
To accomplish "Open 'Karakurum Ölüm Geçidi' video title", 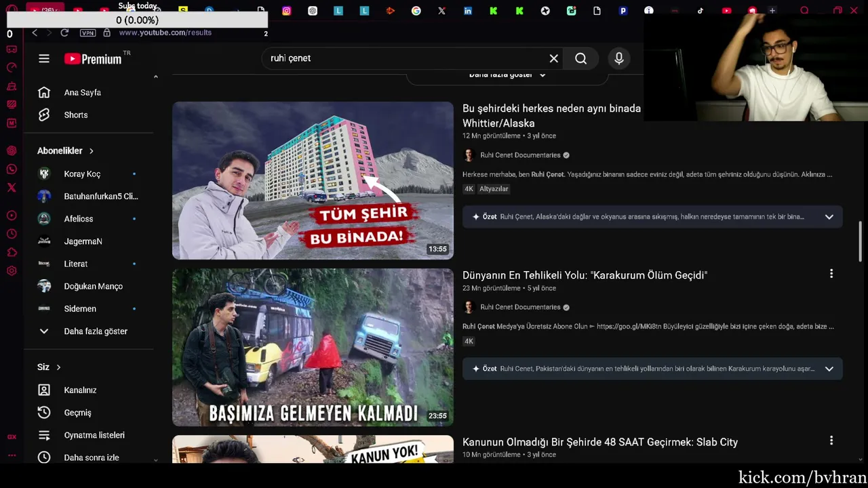I will [585, 274].
